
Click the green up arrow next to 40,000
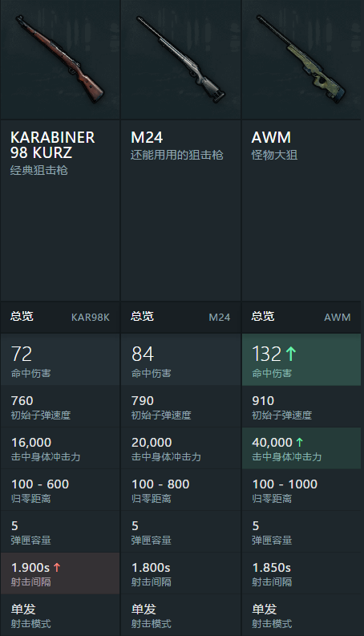pyautogui.click(x=300, y=442)
